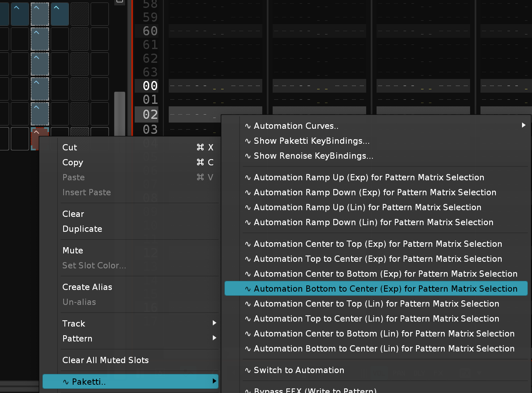Image resolution: width=532 pixels, height=393 pixels.
Task: Click Switch to Automation
Action: pos(299,370)
